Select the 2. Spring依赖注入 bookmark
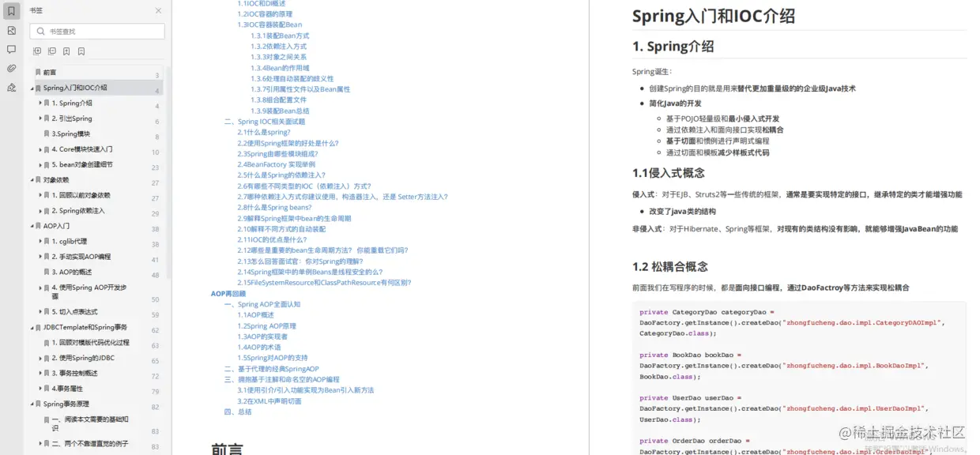The height and width of the screenshot is (455, 980). pos(78,211)
